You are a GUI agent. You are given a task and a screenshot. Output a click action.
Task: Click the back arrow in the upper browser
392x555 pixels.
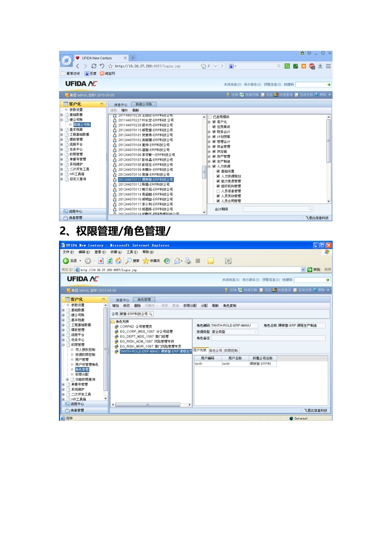point(78,66)
